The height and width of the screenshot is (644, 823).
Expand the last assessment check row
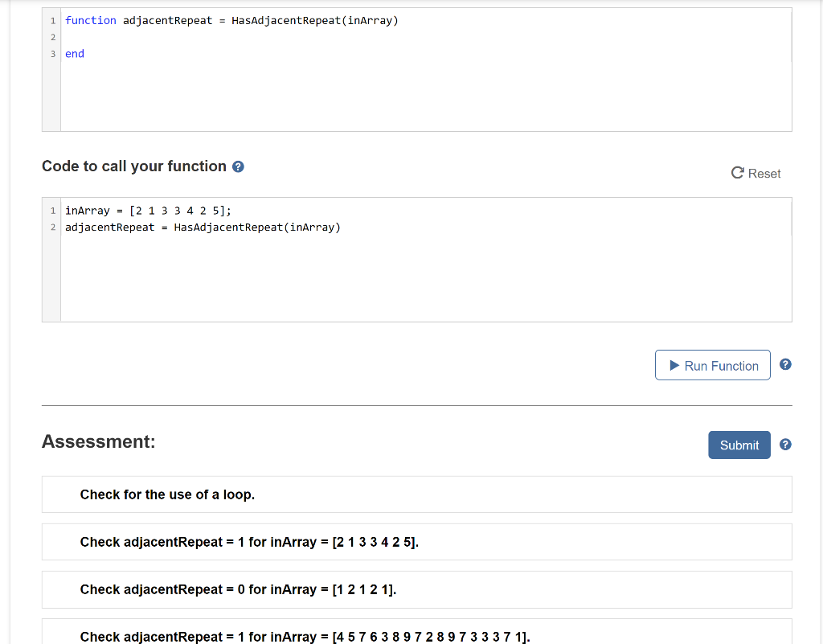(303, 635)
